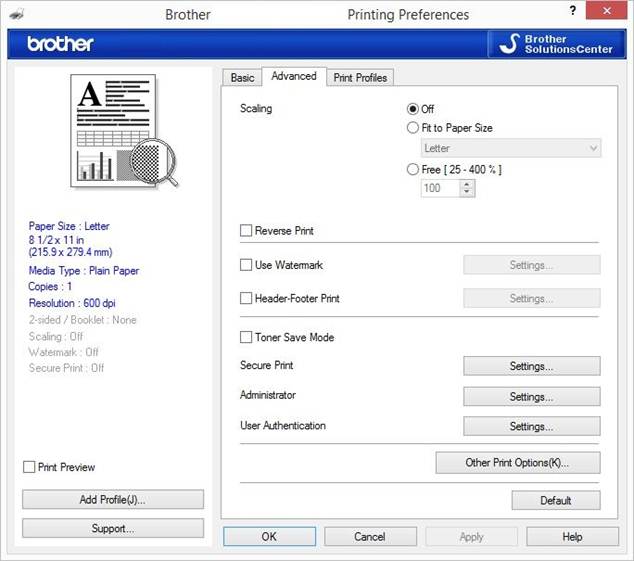This screenshot has width=634, height=561.
Task: Select the Off scaling radio button
Action: click(x=413, y=109)
